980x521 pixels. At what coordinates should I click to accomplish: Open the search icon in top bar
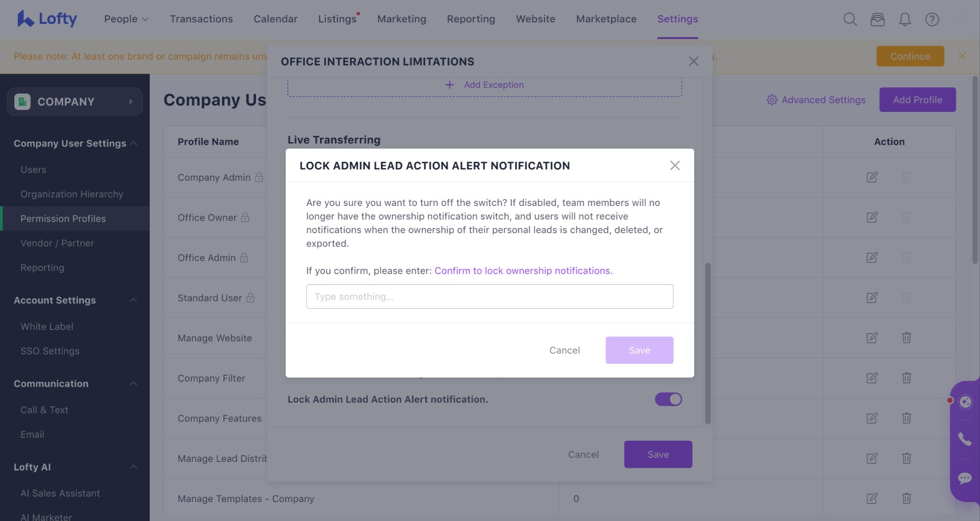pos(850,20)
